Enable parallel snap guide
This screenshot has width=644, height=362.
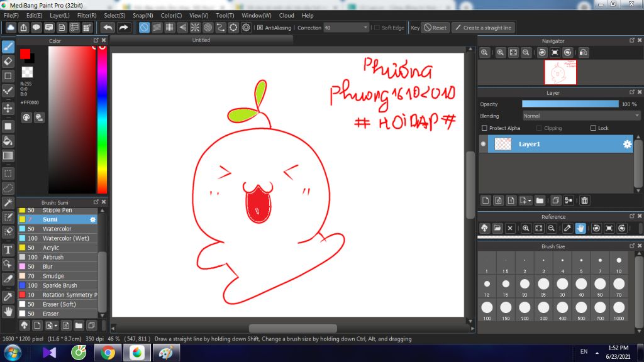click(157, 28)
